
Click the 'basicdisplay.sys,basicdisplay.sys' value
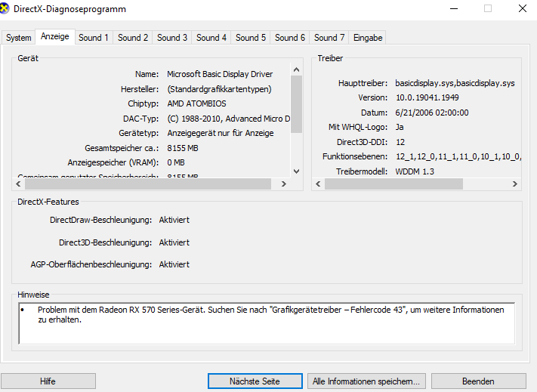click(455, 83)
